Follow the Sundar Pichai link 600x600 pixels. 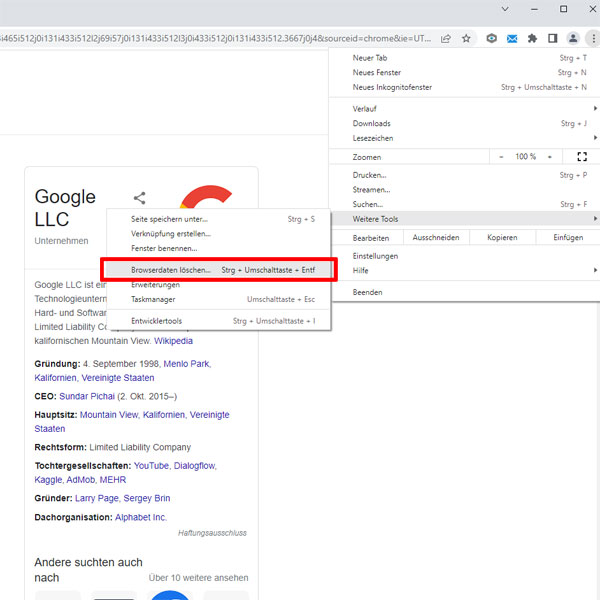click(x=98, y=396)
